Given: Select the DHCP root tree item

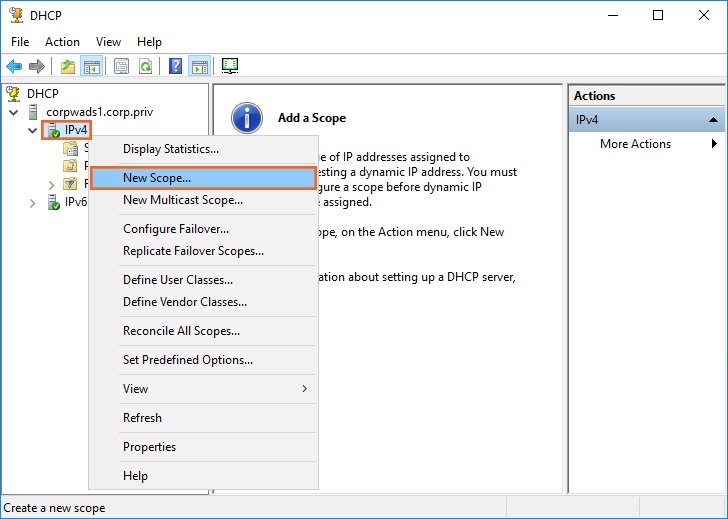Looking at the screenshot, I should coord(43,93).
